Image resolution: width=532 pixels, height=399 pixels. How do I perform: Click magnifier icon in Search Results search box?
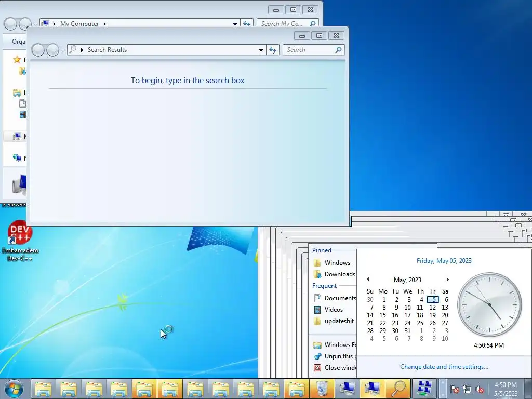coord(338,50)
